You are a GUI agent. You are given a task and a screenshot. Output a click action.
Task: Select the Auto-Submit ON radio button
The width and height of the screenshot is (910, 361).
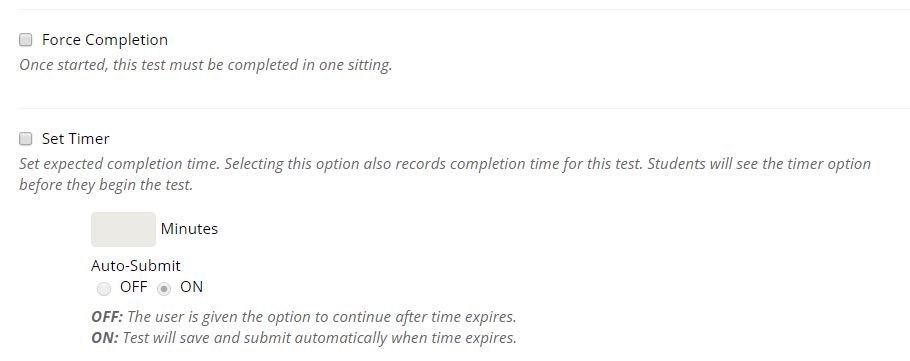164,288
